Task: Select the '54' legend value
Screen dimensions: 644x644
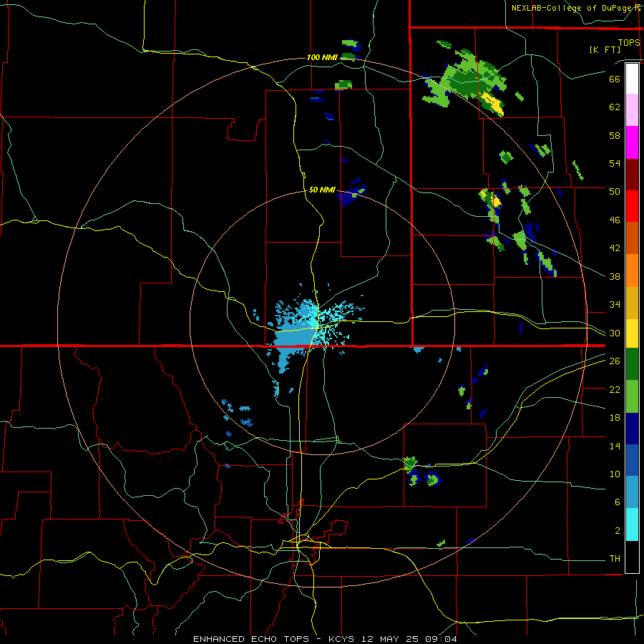Action: 615,163
